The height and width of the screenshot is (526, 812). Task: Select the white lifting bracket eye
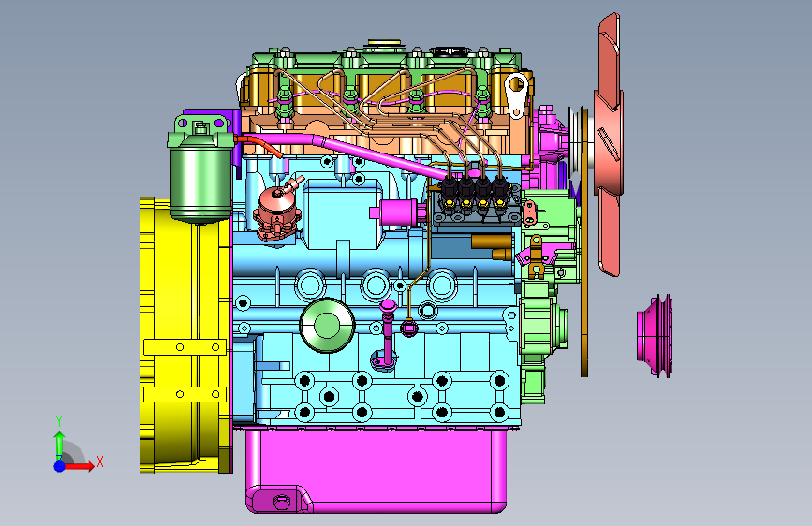coord(517,95)
